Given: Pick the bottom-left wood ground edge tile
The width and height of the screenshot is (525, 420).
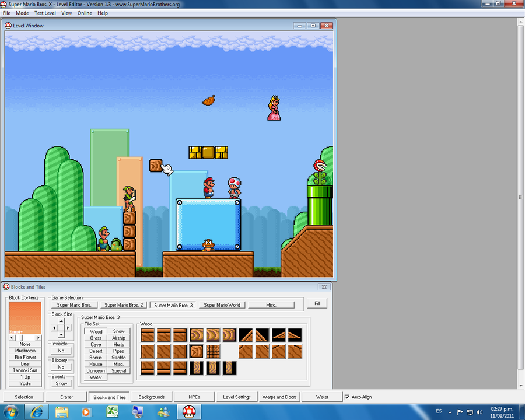Looking at the screenshot, I should click(148, 367).
